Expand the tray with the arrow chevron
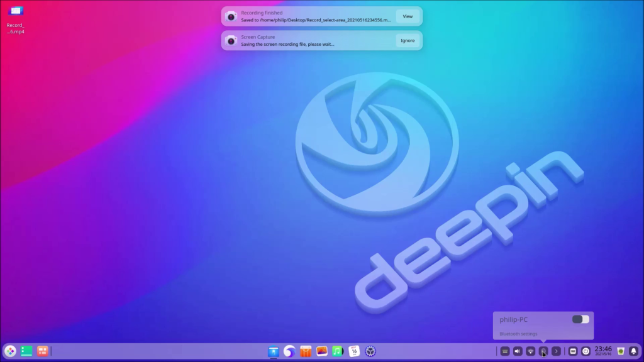The image size is (644, 362). click(556, 351)
